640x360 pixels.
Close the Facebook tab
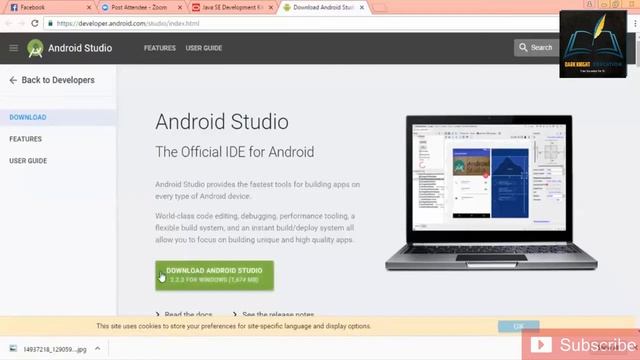click(x=89, y=7)
